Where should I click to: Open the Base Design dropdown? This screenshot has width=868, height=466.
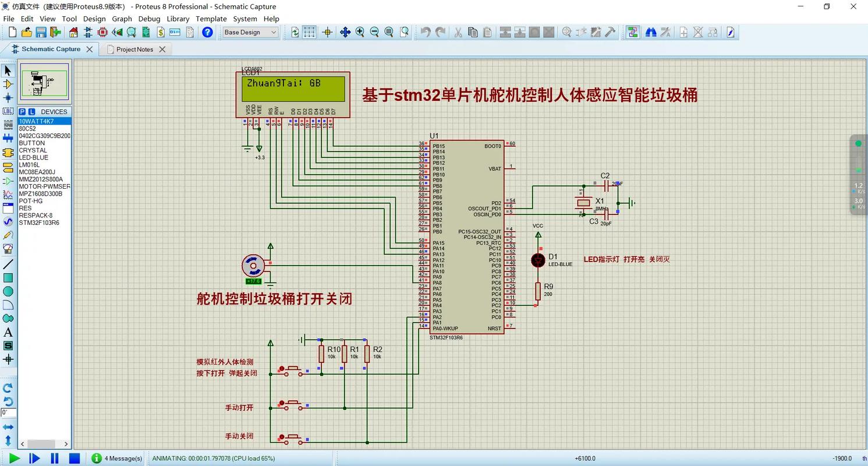250,32
